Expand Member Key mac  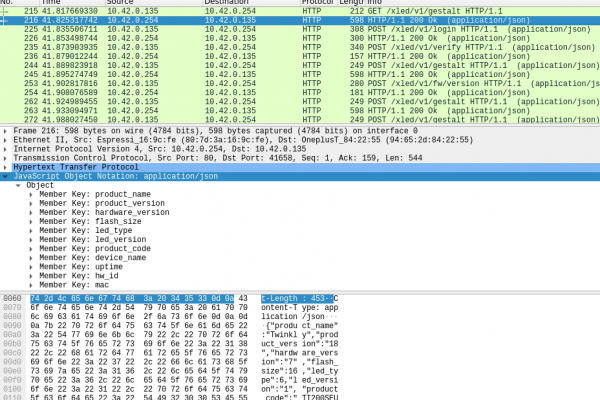click(x=31, y=285)
